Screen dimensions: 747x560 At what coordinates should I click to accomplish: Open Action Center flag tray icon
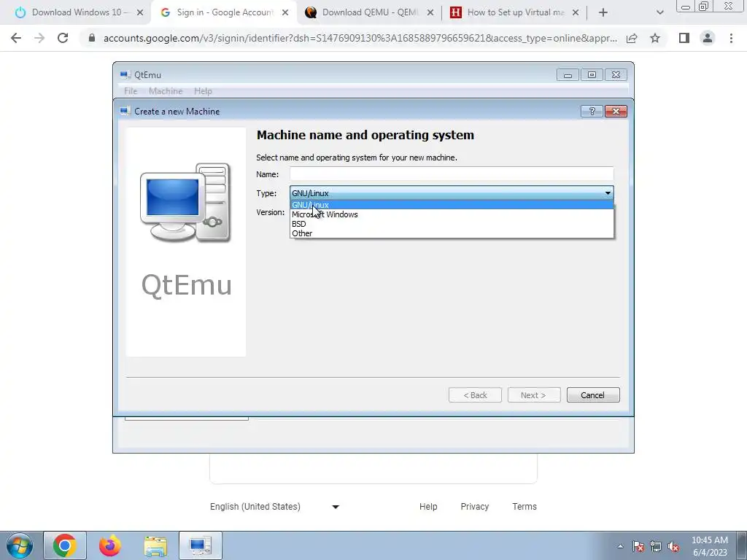pyautogui.click(x=638, y=546)
